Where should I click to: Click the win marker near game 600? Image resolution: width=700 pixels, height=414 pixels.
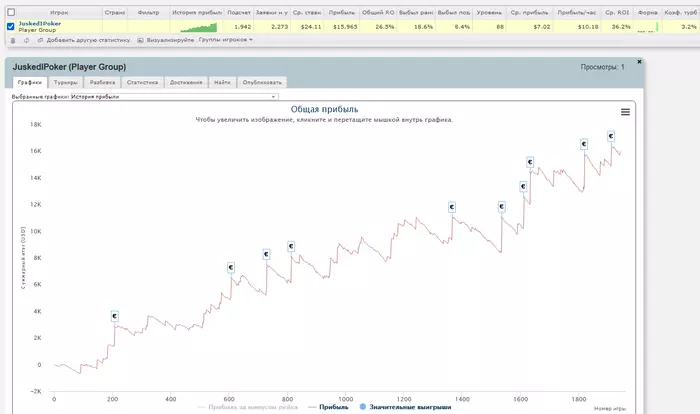pos(231,268)
